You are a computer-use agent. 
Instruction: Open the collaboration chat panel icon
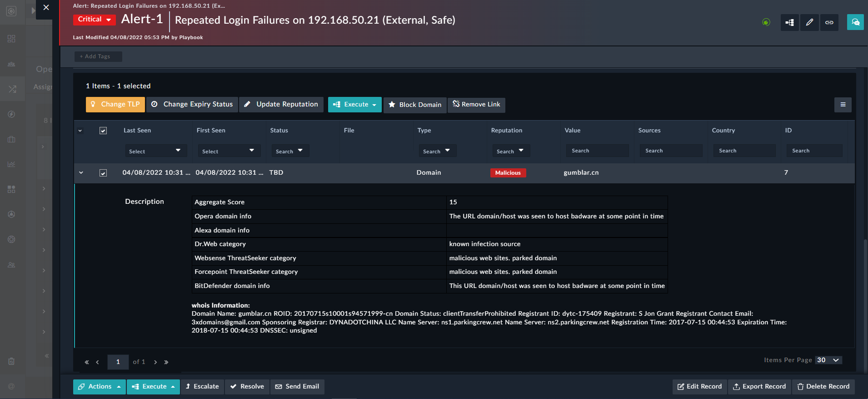click(855, 22)
